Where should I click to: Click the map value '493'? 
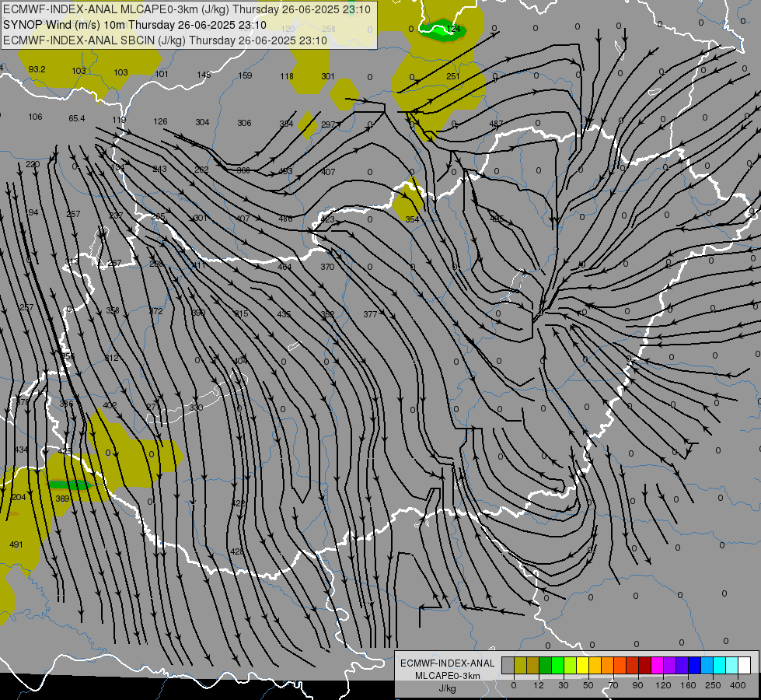click(285, 171)
